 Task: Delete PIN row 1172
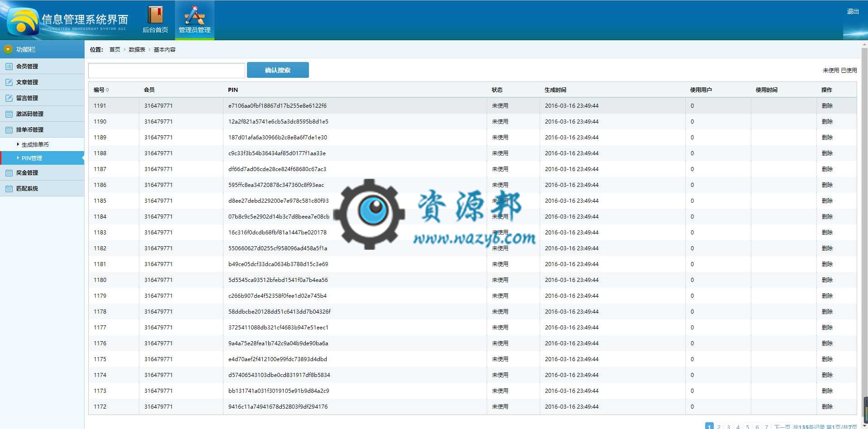pos(827,407)
